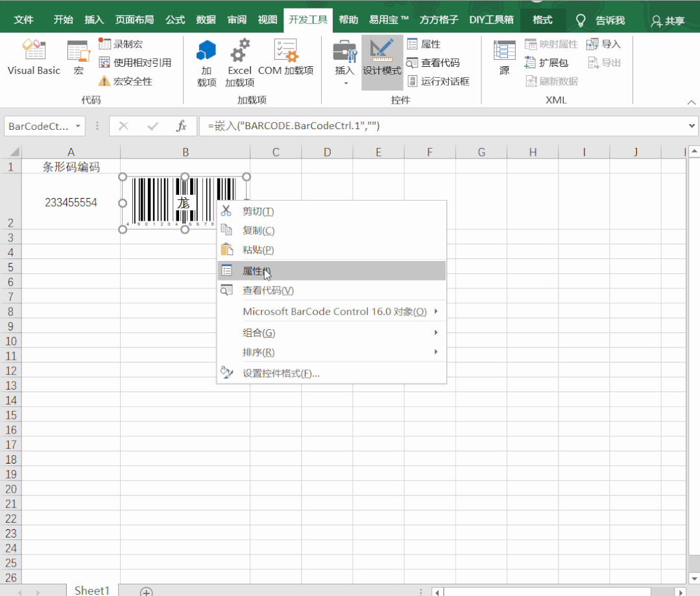Viewport: 700px width, 596px height.
Task: Click the XML 导入 import button
Action: (x=603, y=43)
